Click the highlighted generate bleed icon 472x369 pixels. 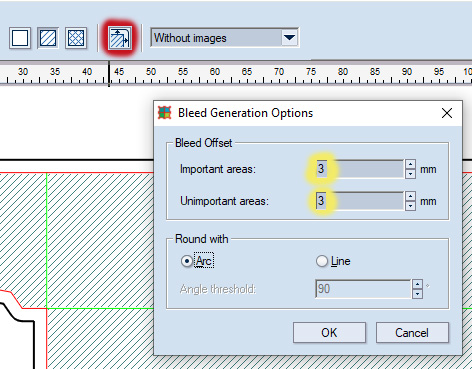point(119,38)
